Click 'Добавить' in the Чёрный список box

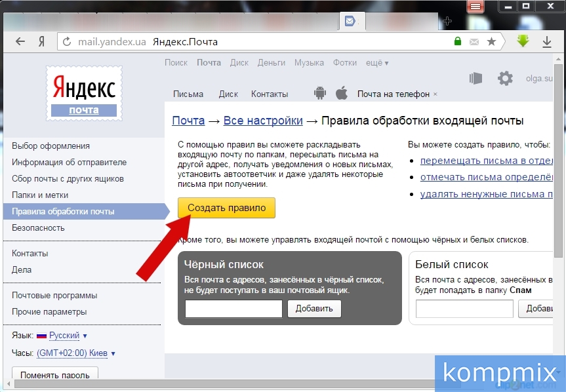[x=314, y=309]
